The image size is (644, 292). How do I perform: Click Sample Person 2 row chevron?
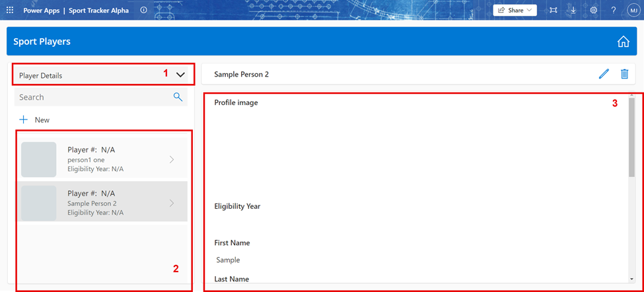pos(172,203)
